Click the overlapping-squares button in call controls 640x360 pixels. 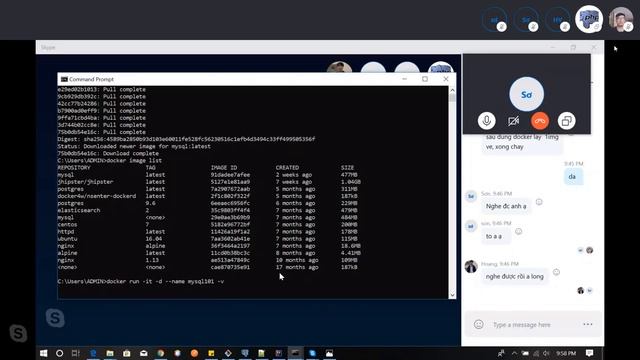[567, 121]
